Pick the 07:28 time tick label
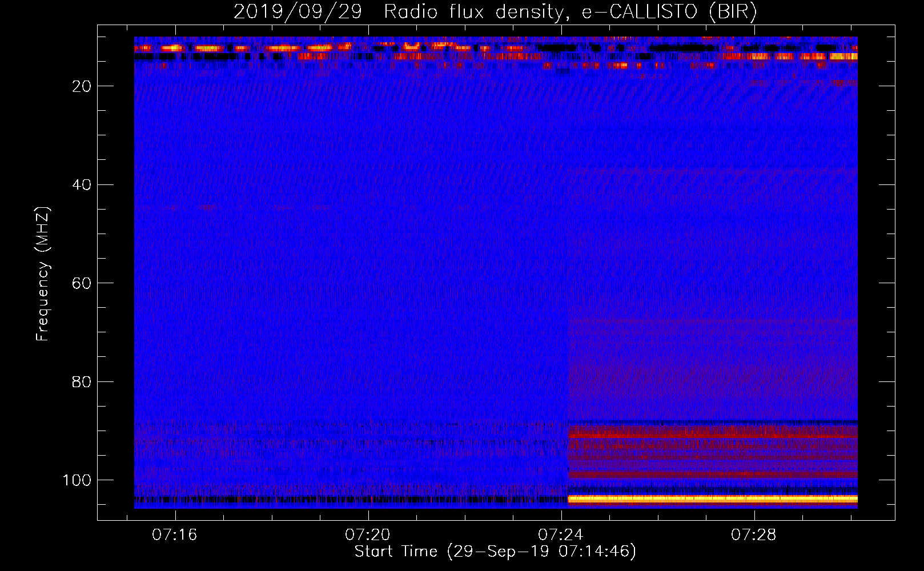The width and height of the screenshot is (924, 571). pyautogui.click(x=754, y=534)
